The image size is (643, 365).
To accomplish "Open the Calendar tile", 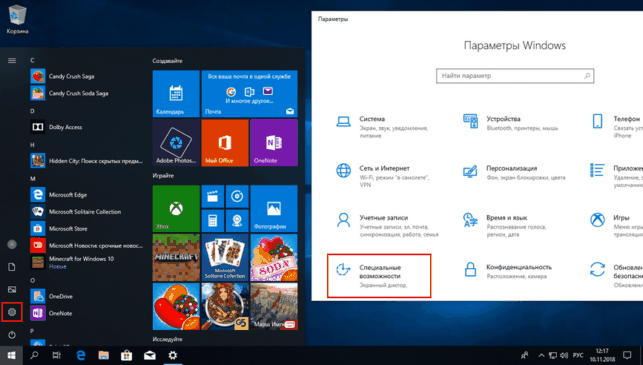I will point(176,94).
